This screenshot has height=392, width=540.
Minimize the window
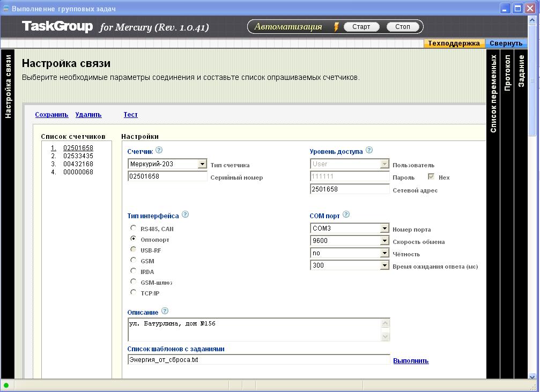pos(505,8)
